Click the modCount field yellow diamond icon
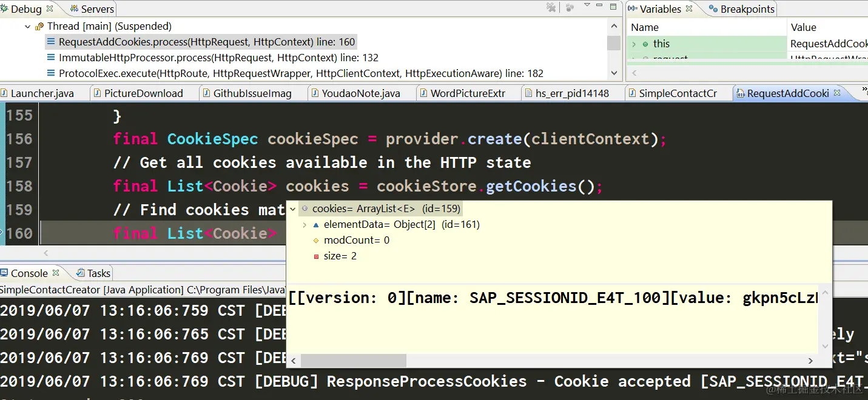This screenshot has width=868, height=400. 316,241
